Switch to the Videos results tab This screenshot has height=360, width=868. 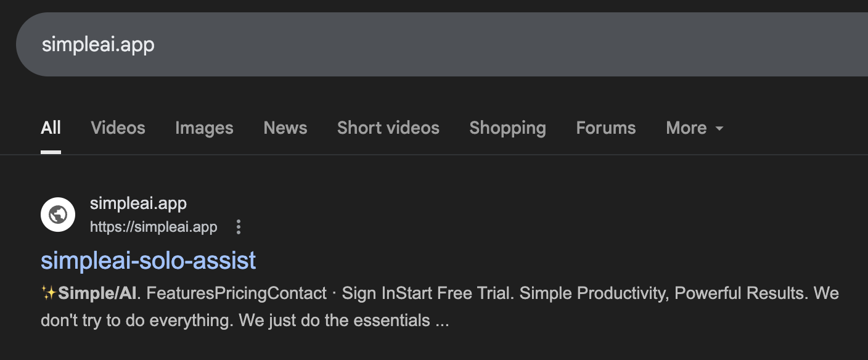pyautogui.click(x=118, y=128)
